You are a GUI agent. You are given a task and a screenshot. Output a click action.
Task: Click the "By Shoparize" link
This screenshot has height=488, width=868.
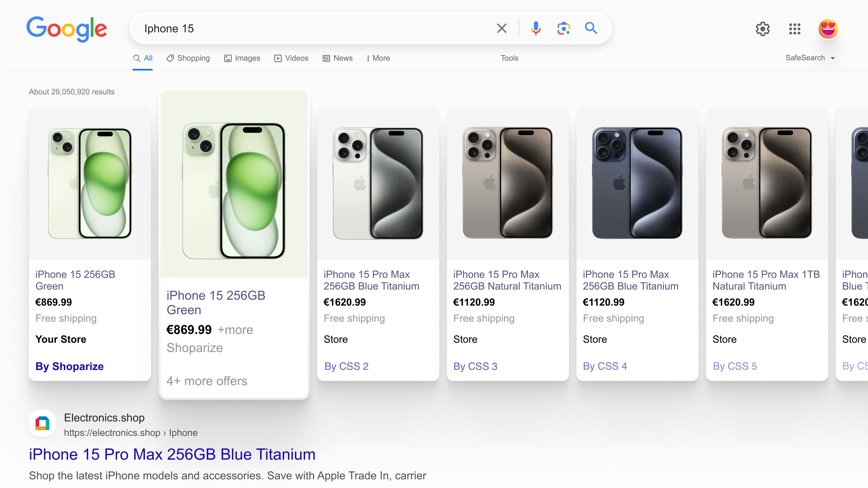coord(70,366)
